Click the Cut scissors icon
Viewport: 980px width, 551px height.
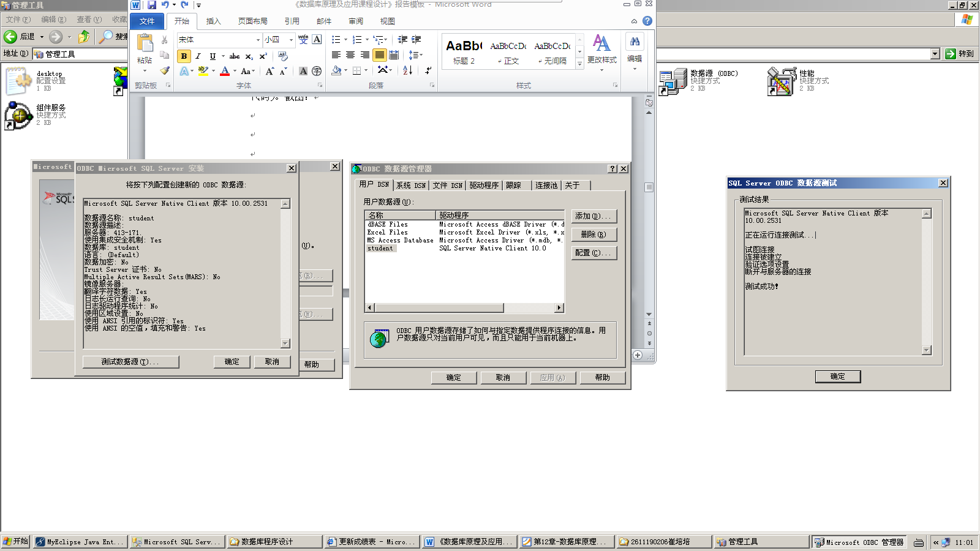164,40
